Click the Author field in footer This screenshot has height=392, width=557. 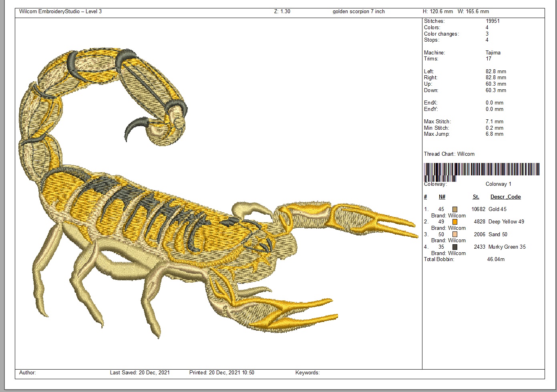coord(28,373)
